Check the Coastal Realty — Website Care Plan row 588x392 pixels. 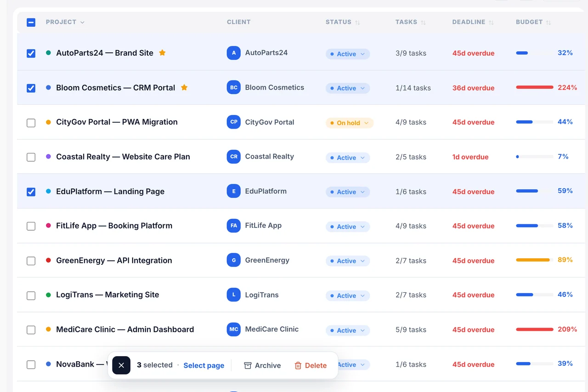tap(31, 157)
